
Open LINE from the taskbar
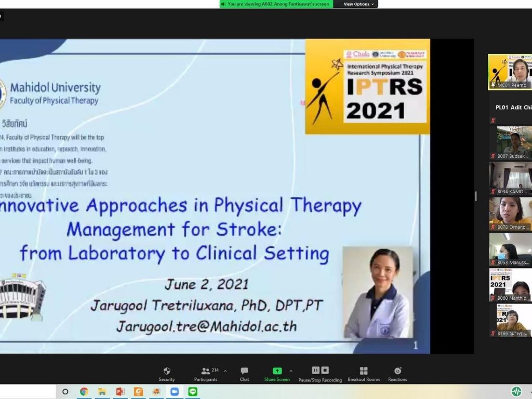pyautogui.click(x=193, y=392)
